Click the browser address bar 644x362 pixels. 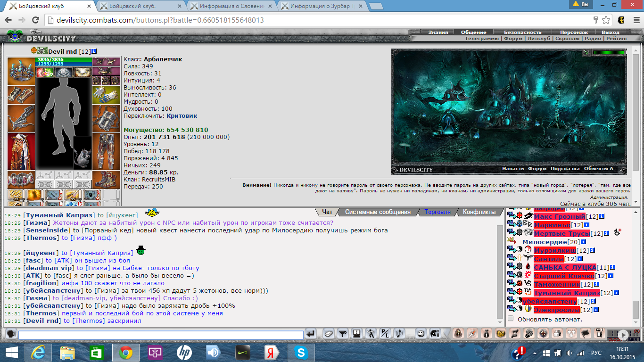[x=321, y=20]
